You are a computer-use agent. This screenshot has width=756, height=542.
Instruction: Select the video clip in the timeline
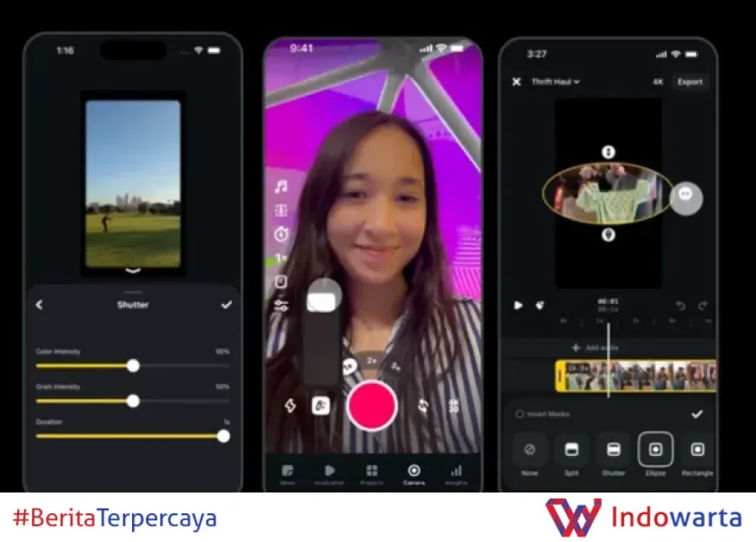(x=639, y=376)
